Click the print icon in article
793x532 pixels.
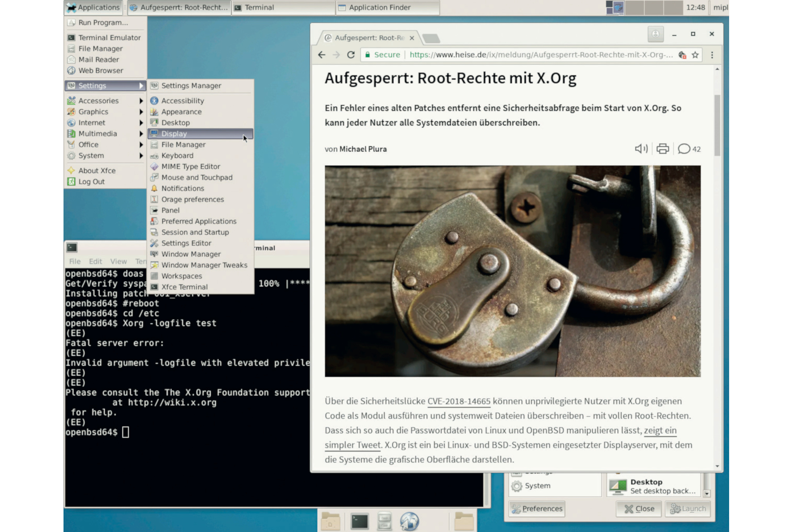(x=663, y=149)
